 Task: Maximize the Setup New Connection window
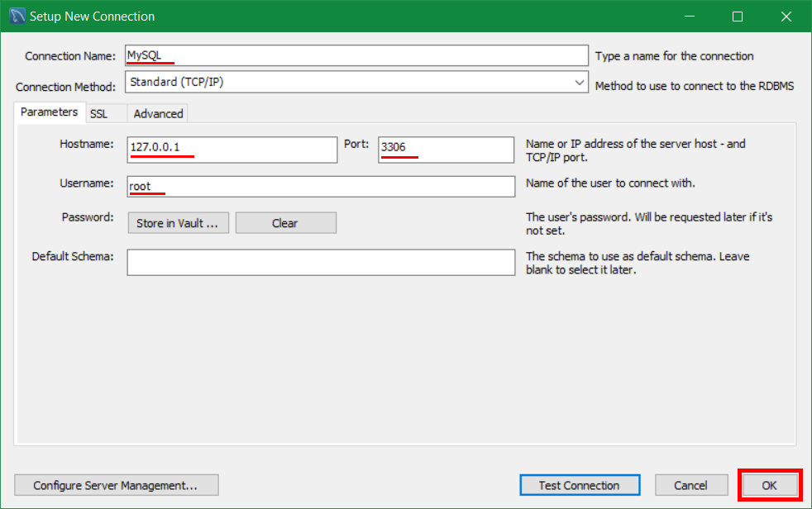tap(738, 16)
